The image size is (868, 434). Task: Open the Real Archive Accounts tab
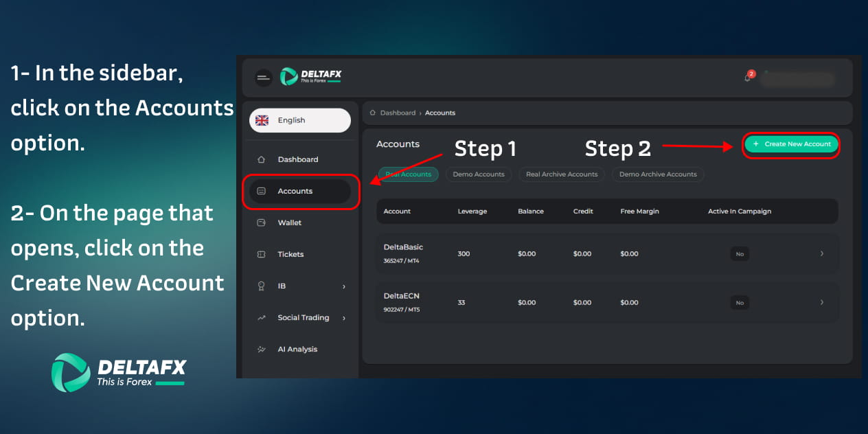[x=561, y=174]
